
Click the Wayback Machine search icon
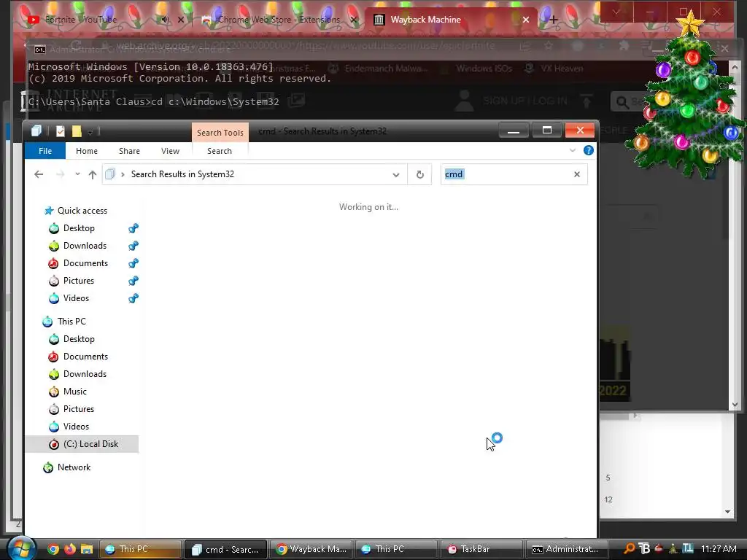(x=622, y=101)
